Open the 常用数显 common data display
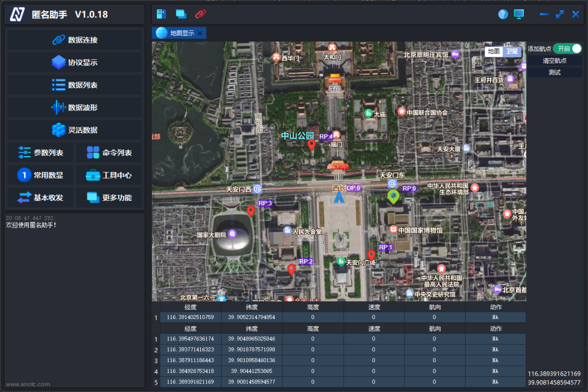The width and height of the screenshot is (588, 392). click(40, 175)
